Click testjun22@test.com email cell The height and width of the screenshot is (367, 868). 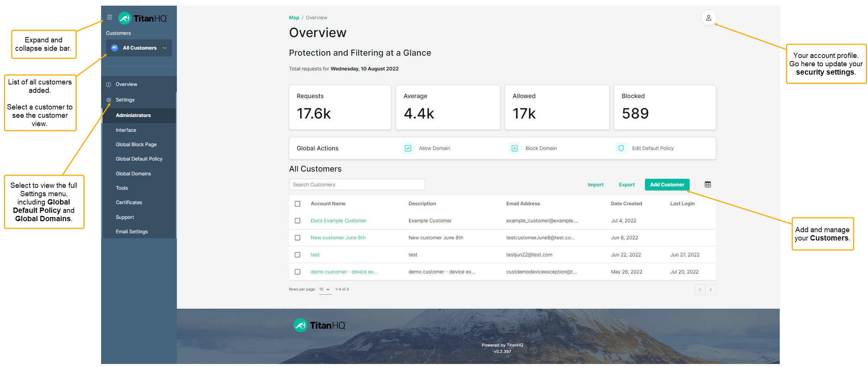(x=529, y=255)
